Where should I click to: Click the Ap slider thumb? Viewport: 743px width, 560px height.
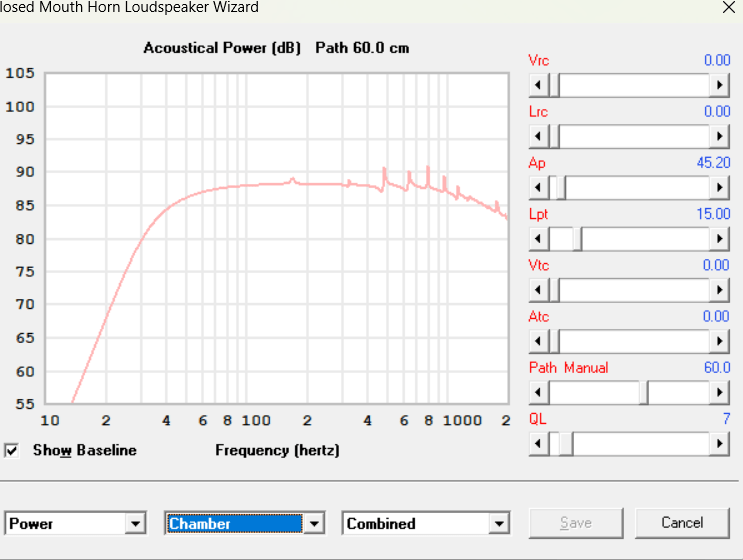coord(561,188)
